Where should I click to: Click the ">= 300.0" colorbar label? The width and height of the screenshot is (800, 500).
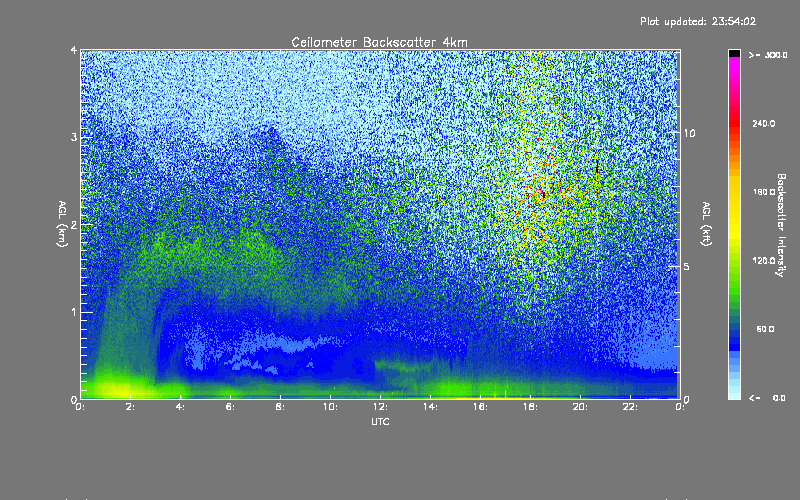click(768, 55)
